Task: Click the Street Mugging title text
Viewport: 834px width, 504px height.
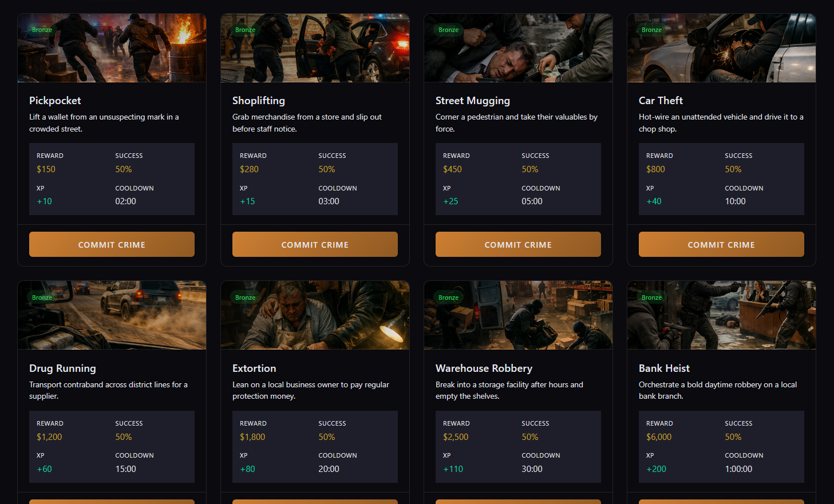Action: (x=473, y=100)
